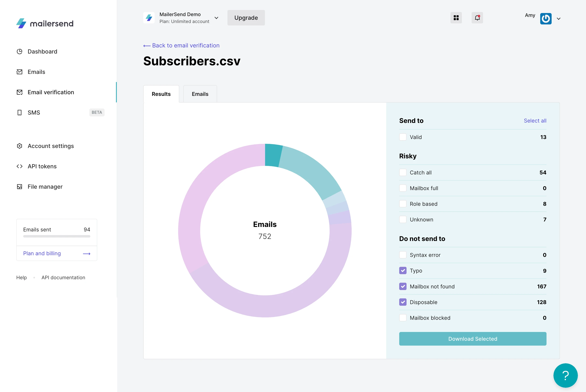Check the Unknown checkbox
This screenshot has height=392, width=586.
point(403,219)
